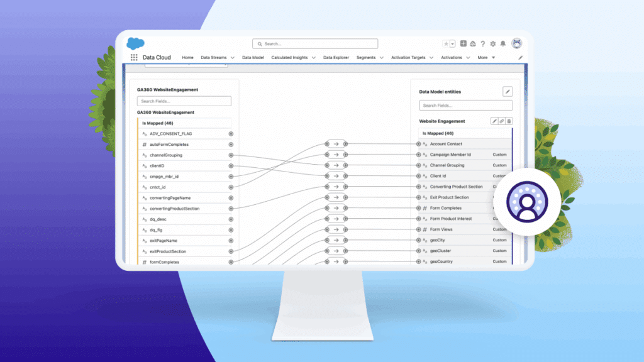
Task: Go to the Data Explorer tab
Action: (336, 58)
